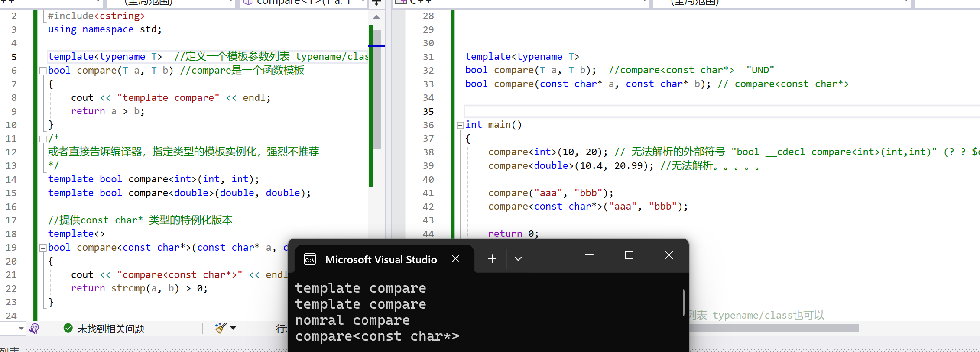Place cursor in empty line 35 of right editor
Image resolution: width=980 pixels, height=352 pixels.
[722, 111]
